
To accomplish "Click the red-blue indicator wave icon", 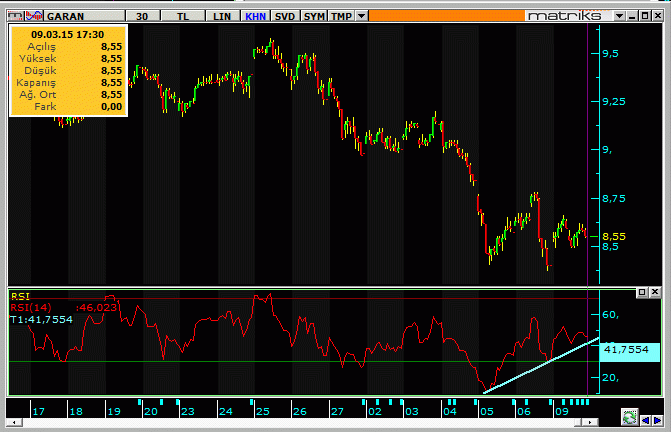I will (34, 16).
